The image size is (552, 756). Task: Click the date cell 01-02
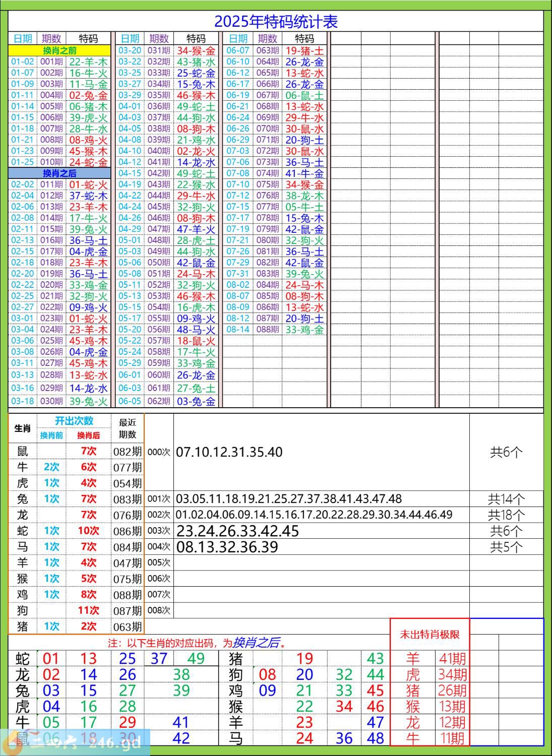tap(23, 62)
